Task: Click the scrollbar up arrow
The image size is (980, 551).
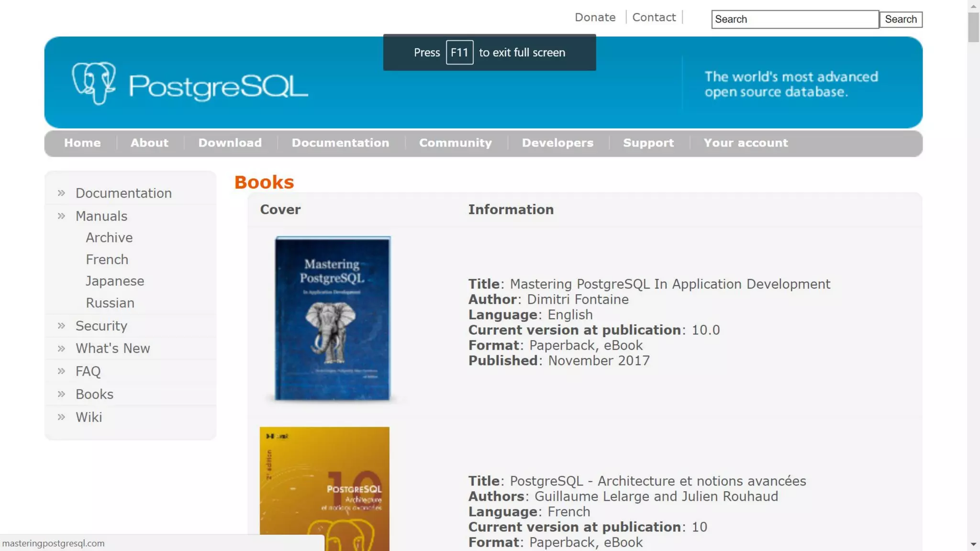Action: (973, 6)
